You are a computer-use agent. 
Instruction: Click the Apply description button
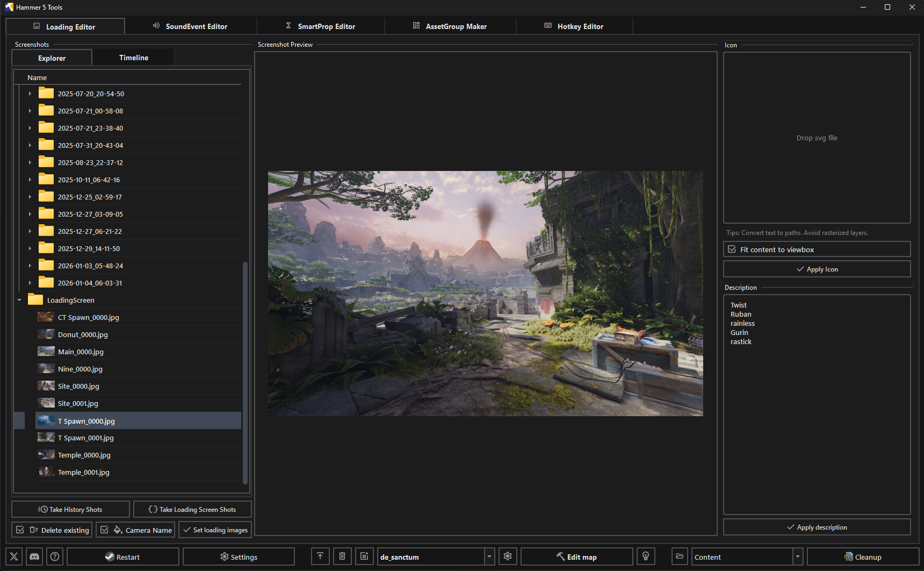[x=817, y=527]
